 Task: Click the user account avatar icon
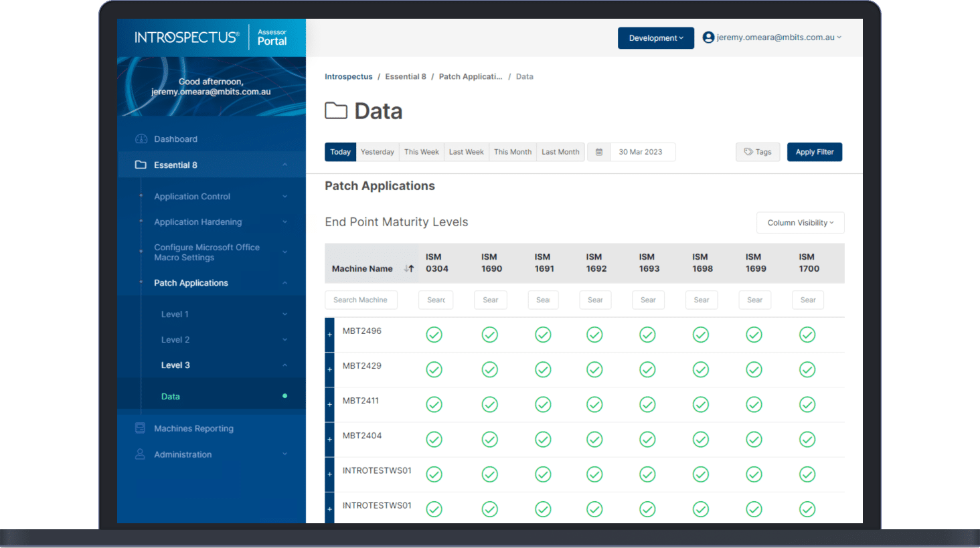[x=708, y=37]
